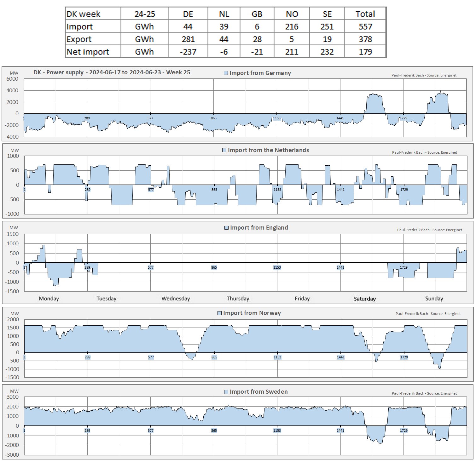476x462 pixels.
Task: Select the Export total cell showing 378
Action: [x=365, y=39]
